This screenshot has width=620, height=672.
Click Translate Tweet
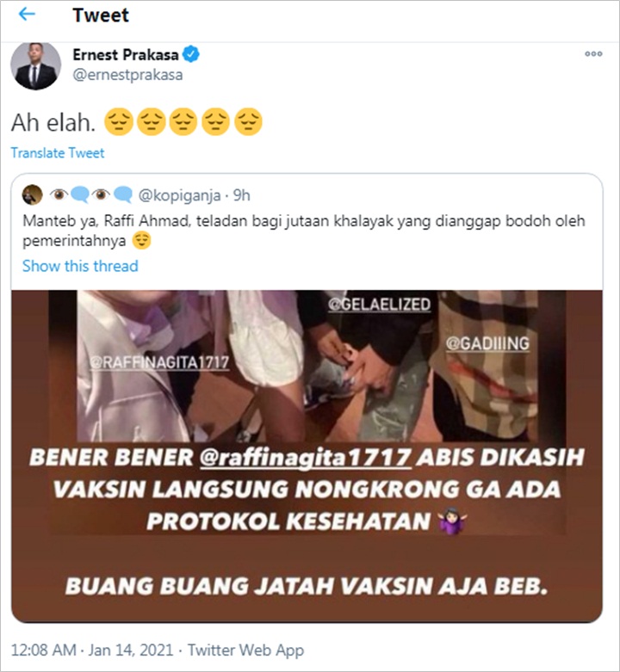(x=58, y=153)
